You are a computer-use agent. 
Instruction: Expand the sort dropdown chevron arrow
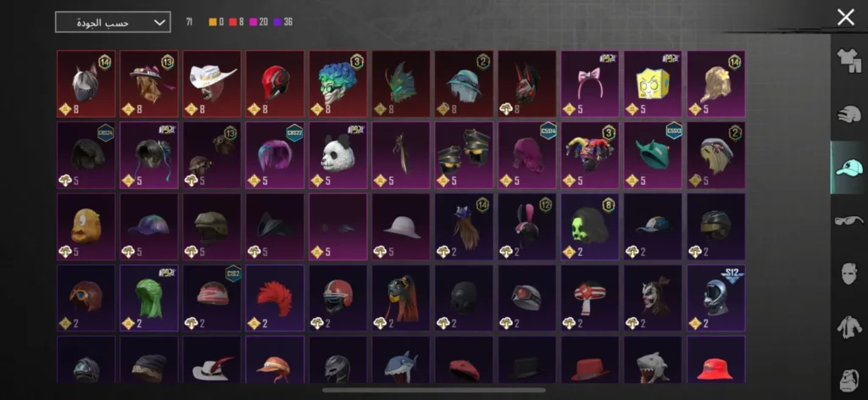click(x=159, y=23)
